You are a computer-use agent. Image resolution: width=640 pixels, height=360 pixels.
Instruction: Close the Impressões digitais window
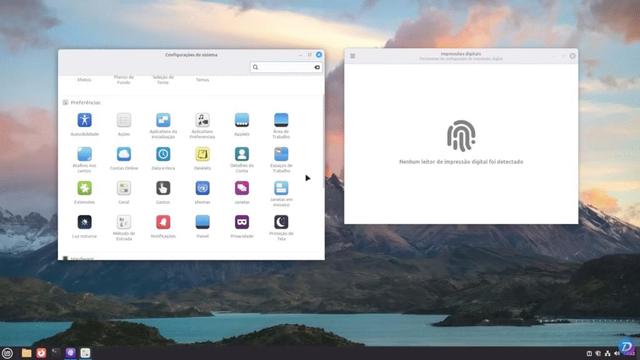coord(572,56)
